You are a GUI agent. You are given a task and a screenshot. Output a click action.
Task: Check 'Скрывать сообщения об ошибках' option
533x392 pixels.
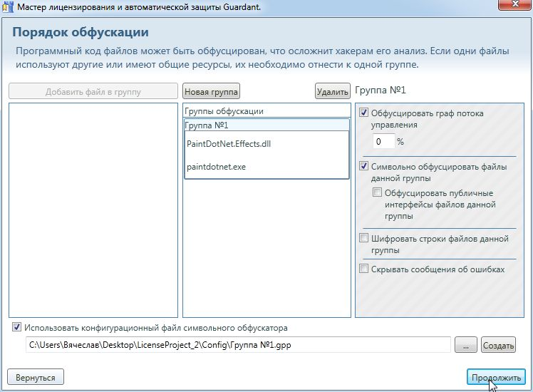(364, 269)
